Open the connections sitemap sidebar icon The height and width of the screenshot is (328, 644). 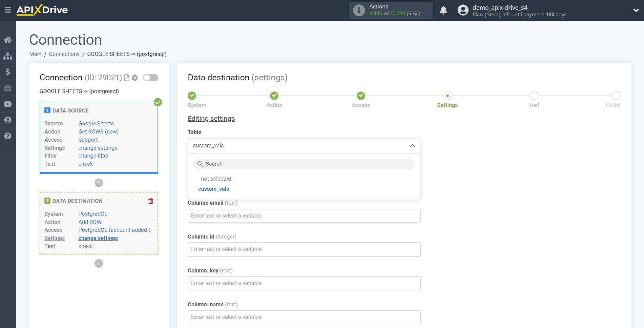[x=8, y=56]
